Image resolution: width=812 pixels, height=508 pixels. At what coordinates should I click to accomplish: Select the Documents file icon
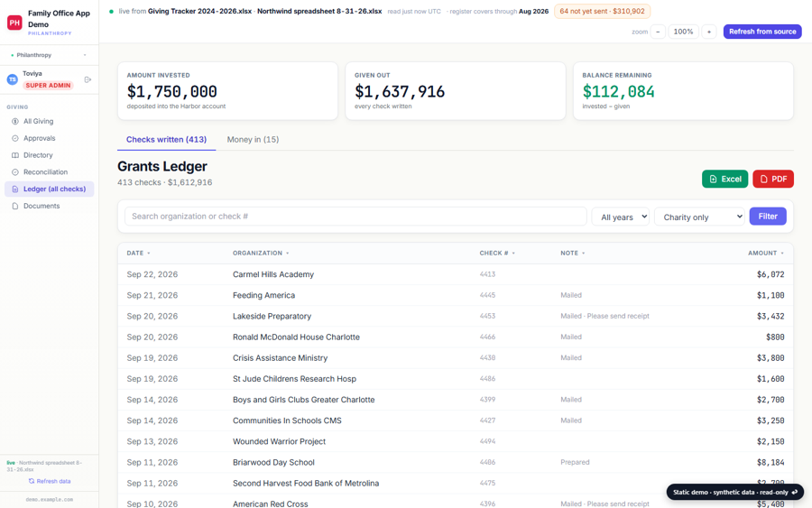coord(15,206)
